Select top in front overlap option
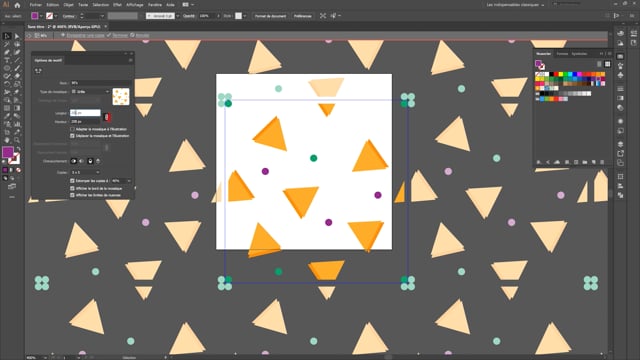The height and width of the screenshot is (360, 640). click(90, 161)
